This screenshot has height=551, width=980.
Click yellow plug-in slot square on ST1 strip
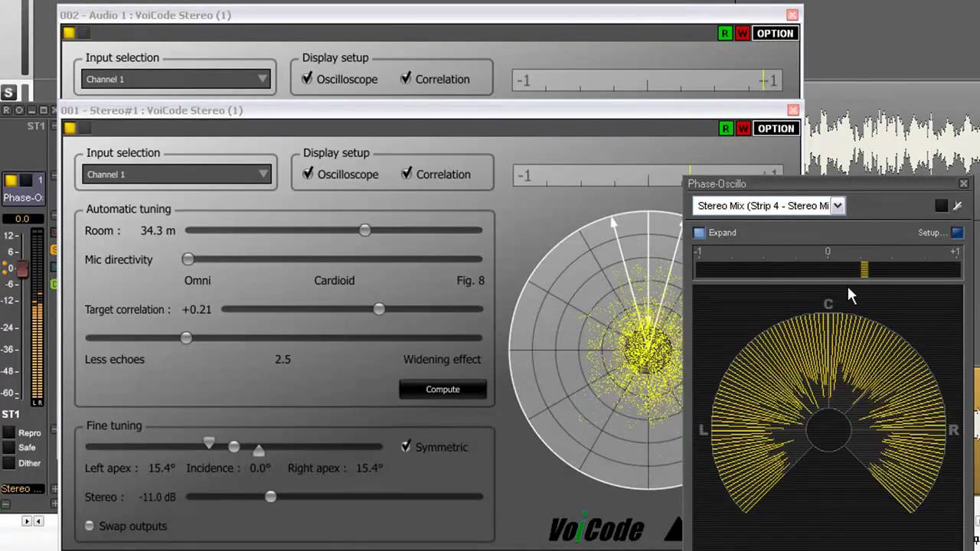point(11,181)
